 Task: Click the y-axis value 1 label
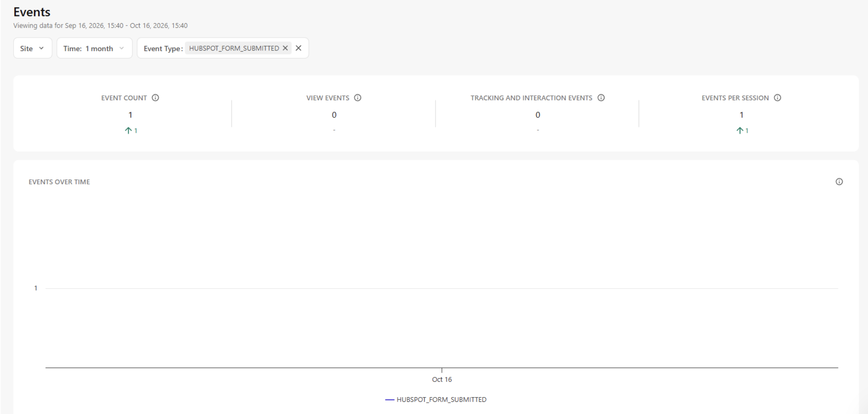pos(36,288)
